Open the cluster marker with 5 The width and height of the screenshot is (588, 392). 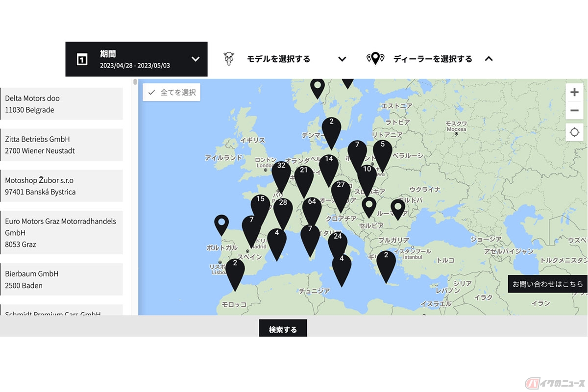pos(383,155)
